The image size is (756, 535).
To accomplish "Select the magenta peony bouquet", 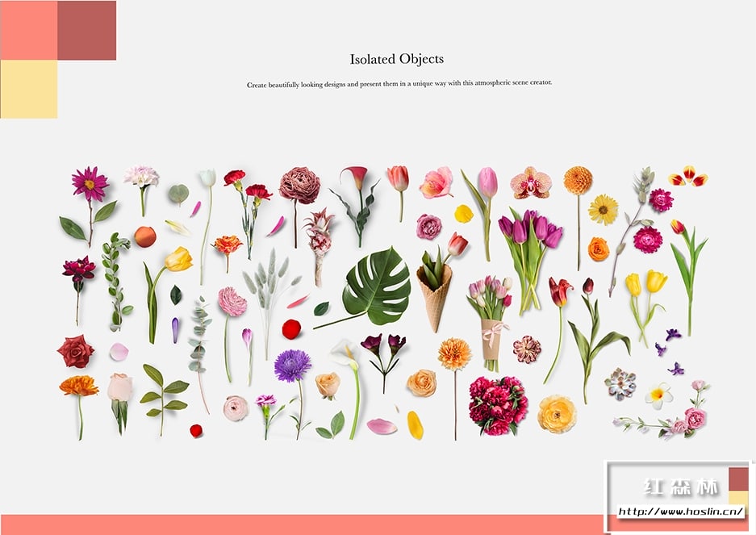I will pyautogui.click(x=498, y=405).
